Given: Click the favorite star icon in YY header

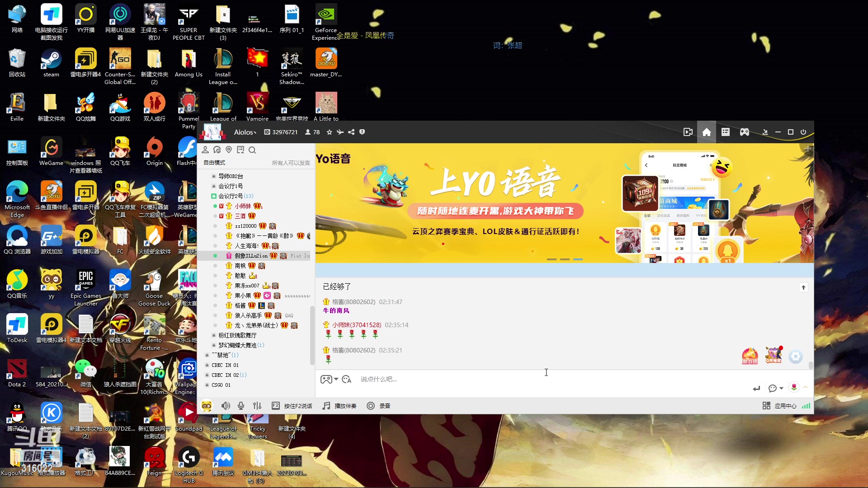Looking at the screenshot, I should coord(329,132).
